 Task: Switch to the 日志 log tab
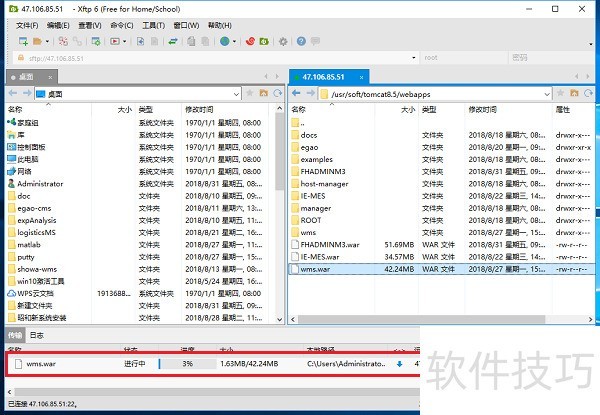[x=37, y=335]
